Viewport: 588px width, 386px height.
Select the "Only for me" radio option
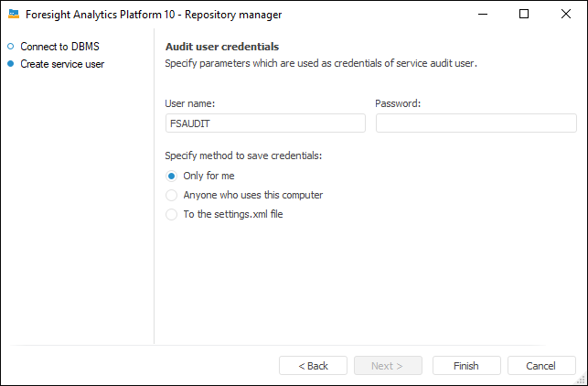click(x=171, y=176)
